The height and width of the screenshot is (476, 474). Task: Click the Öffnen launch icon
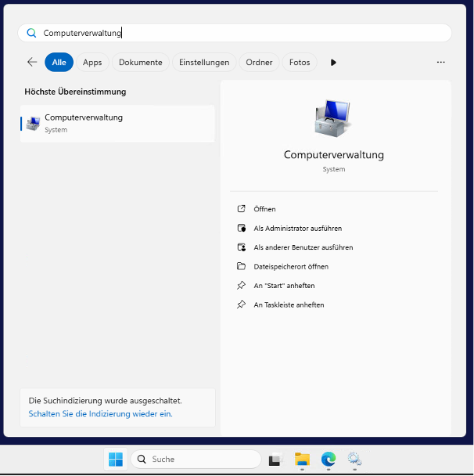[x=241, y=209]
